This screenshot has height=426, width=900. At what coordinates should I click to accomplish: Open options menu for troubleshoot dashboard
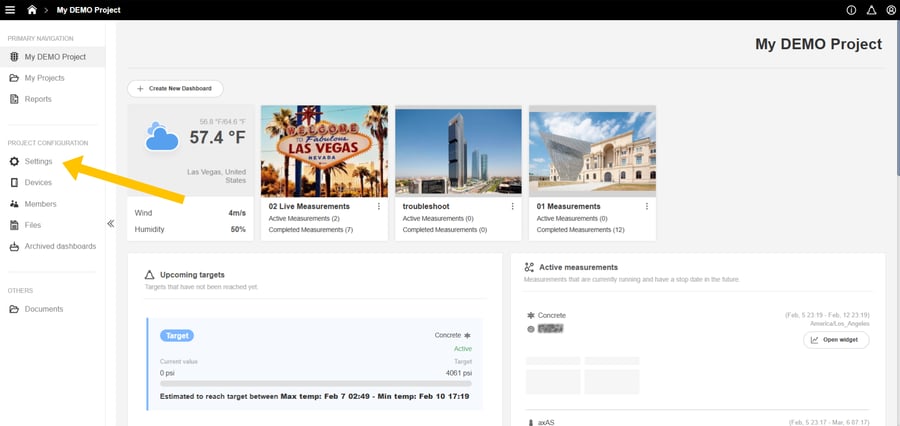[513, 207]
